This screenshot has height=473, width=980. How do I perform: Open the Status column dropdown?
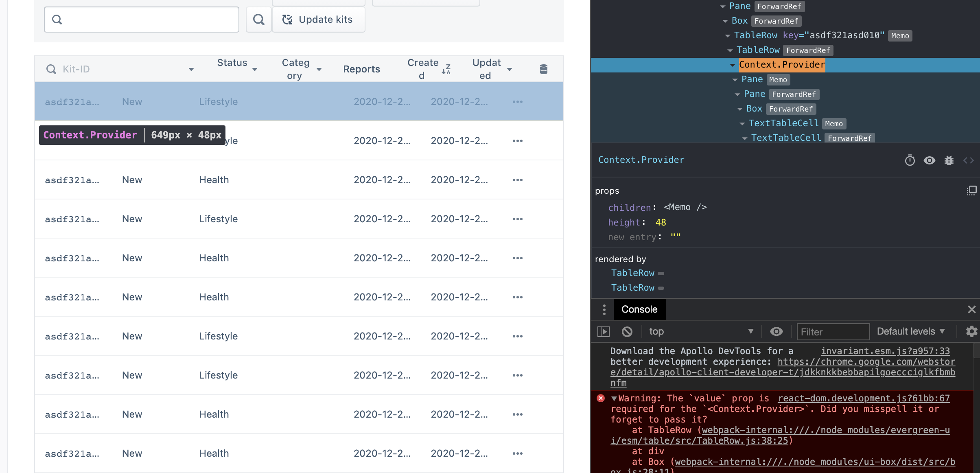[x=255, y=70]
